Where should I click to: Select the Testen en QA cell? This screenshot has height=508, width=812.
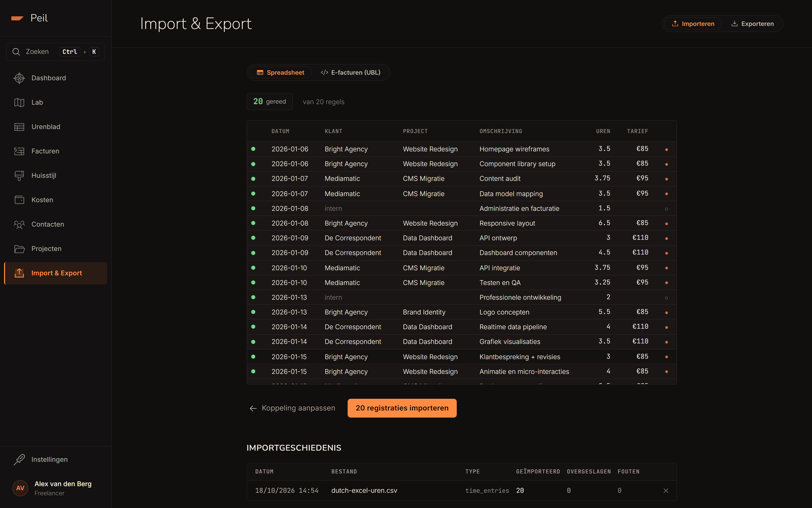coord(500,283)
